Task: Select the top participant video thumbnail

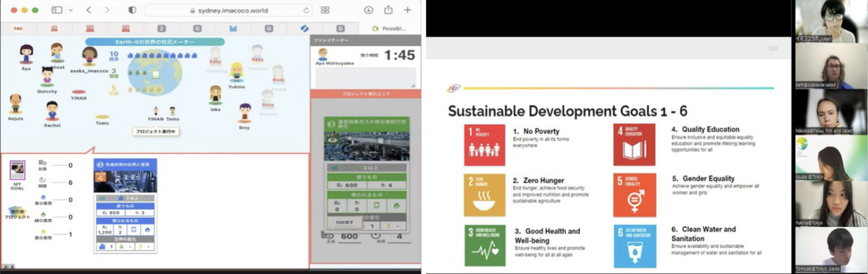Action: pos(831,21)
